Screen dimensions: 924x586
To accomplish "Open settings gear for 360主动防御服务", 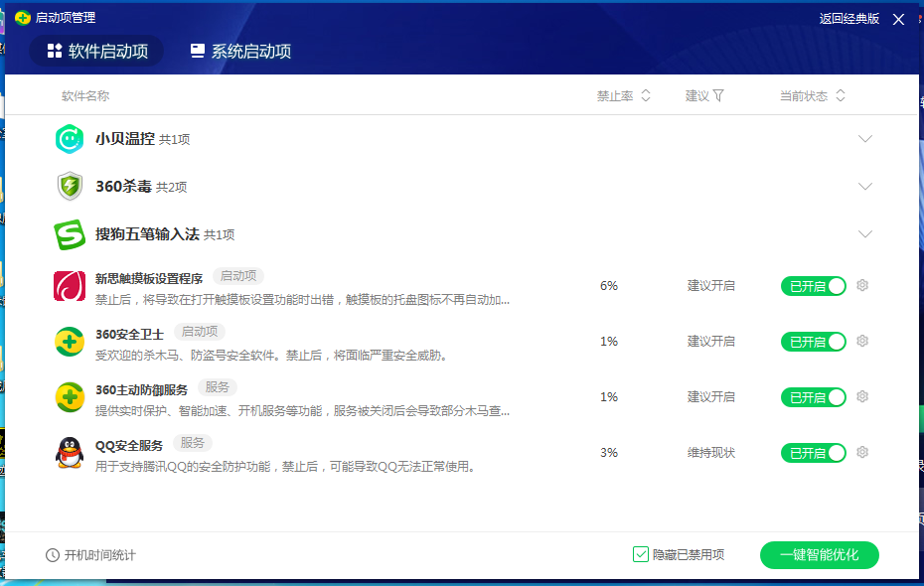I will pyautogui.click(x=862, y=396).
